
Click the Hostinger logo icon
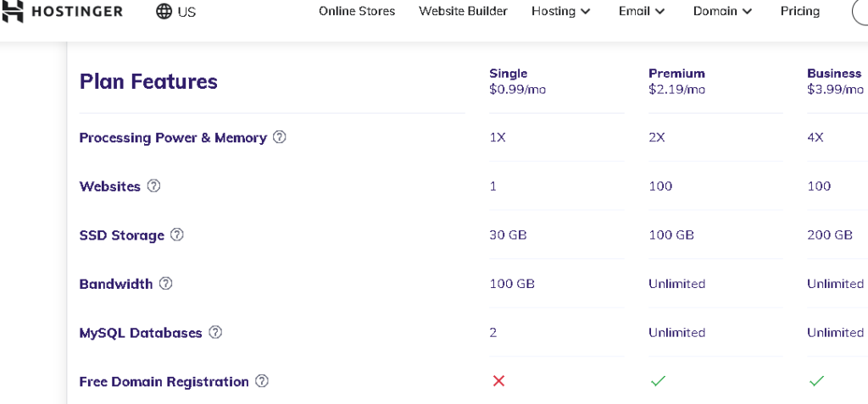pyautogui.click(x=13, y=11)
